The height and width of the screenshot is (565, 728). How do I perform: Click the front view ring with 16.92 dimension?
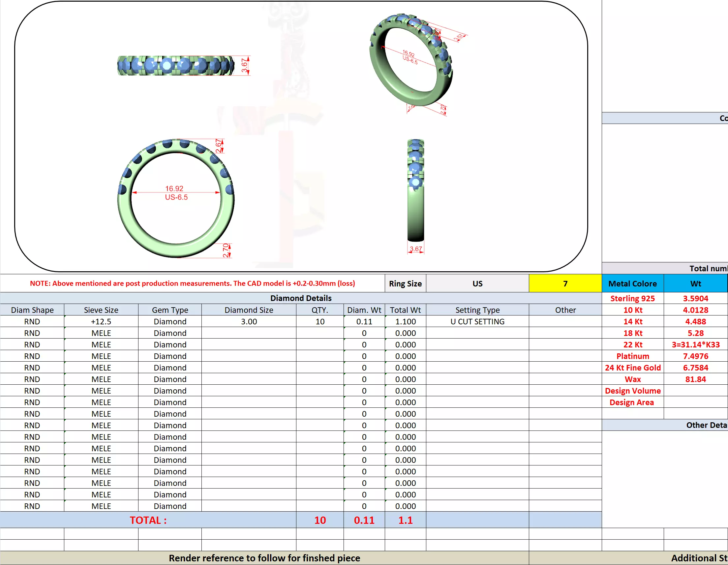pyautogui.click(x=176, y=198)
